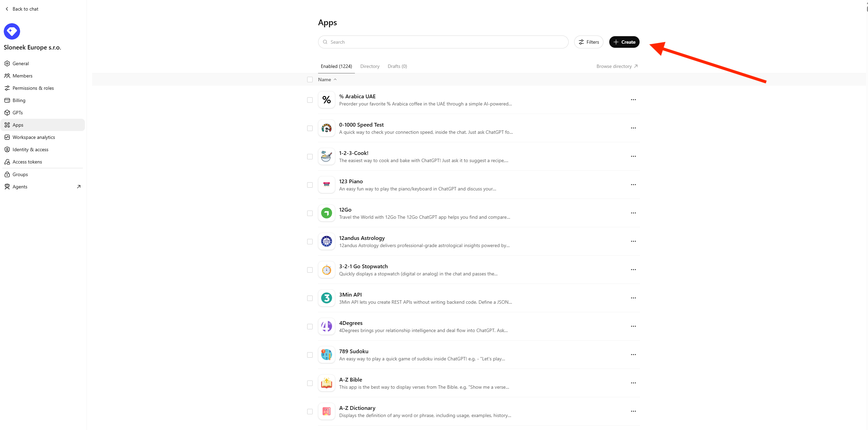Click the 4Degrees description text
The image size is (868, 430).
click(423, 330)
